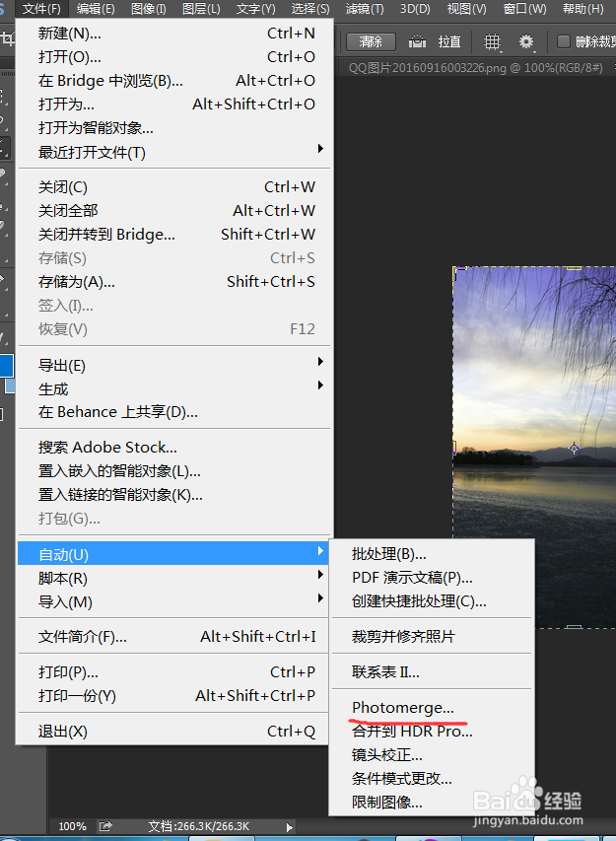Click the 拉直 straighten label button
Viewport: 616px width, 841px height.
[449, 41]
